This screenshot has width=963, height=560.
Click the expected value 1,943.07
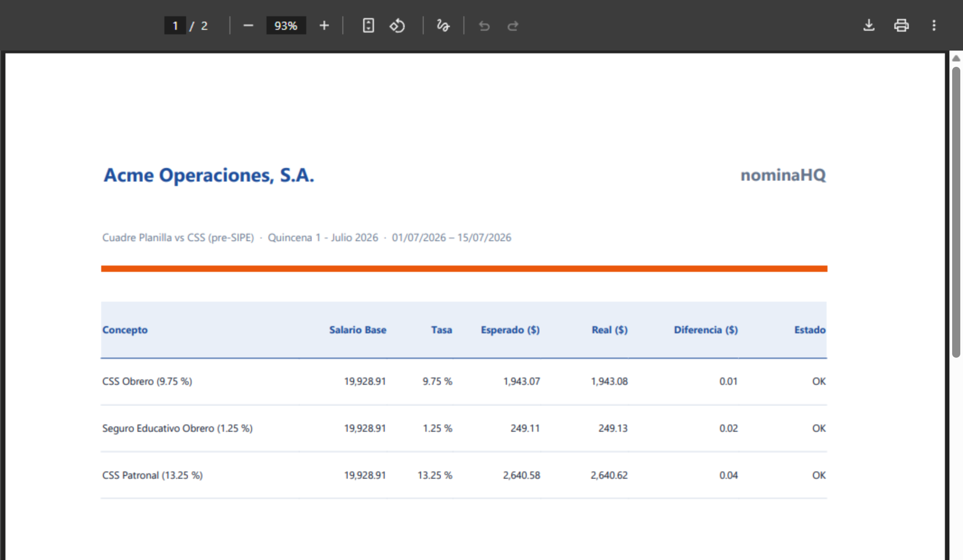[x=522, y=381]
